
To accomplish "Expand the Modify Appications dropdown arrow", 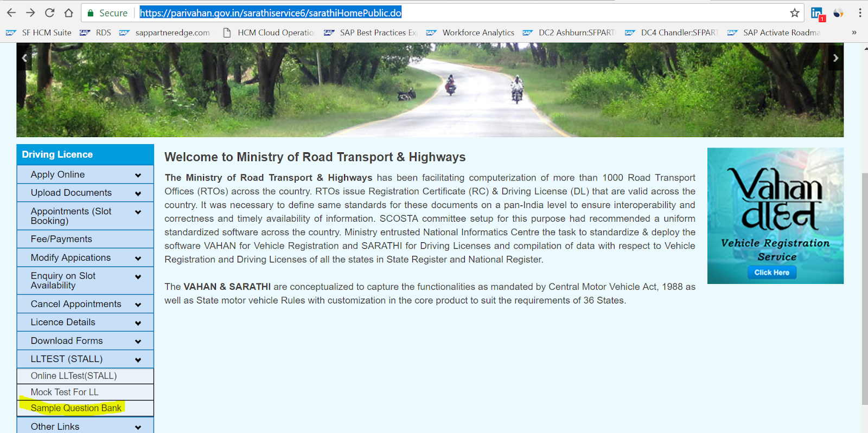I will [x=138, y=258].
